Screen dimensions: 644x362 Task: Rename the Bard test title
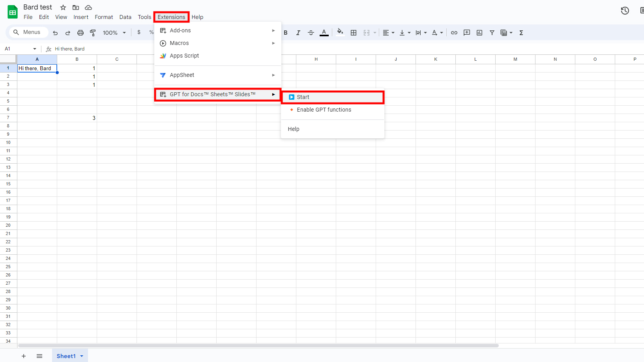37,7
